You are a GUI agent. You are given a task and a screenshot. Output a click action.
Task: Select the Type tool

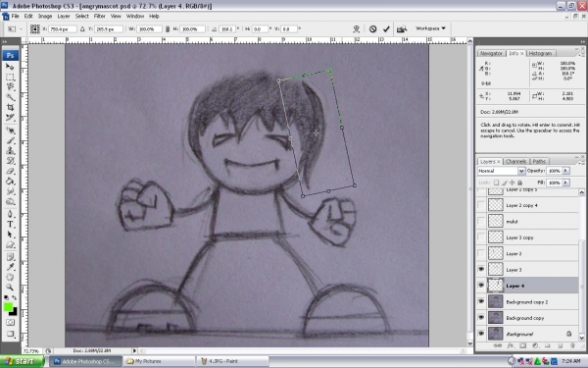10,225
